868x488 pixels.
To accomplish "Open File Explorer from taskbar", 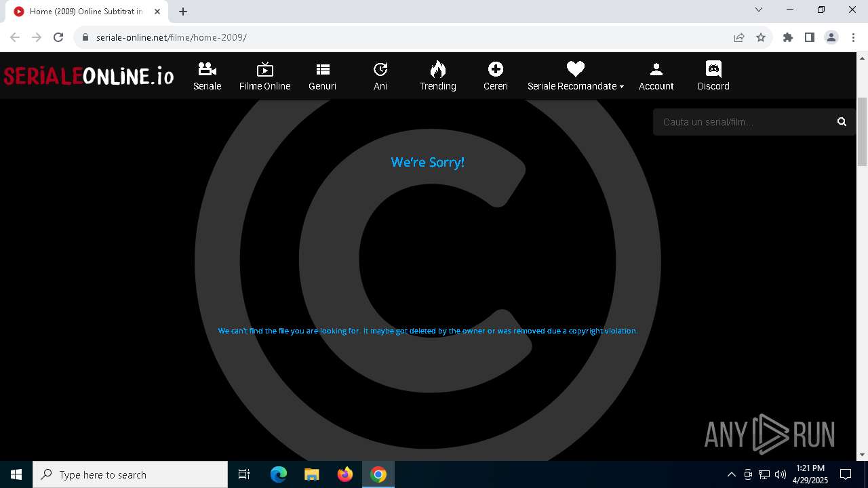I will click(x=311, y=474).
